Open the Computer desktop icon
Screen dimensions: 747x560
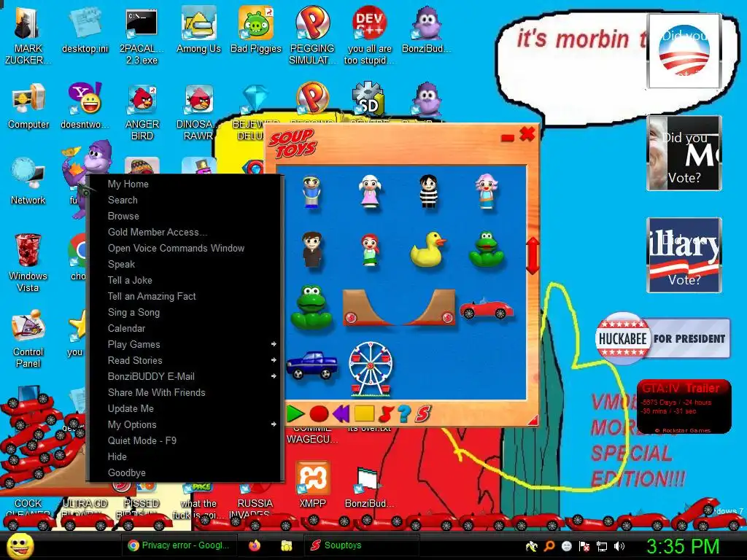coord(28,106)
